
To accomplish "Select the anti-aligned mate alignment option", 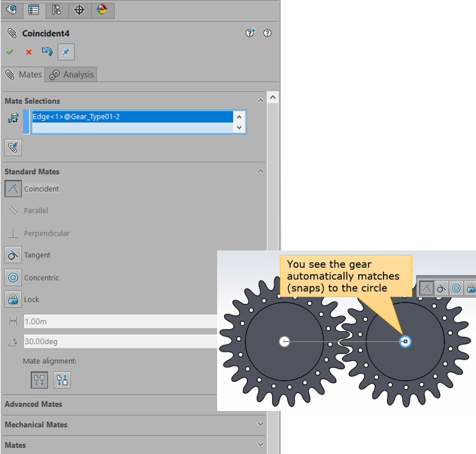I will [62, 380].
